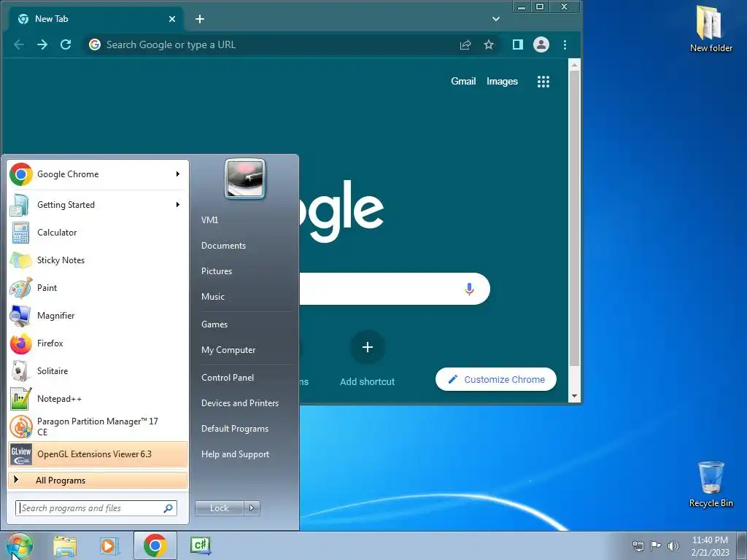Open Magnifier tool
The height and width of the screenshot is (560, 747).
(98, 315)
